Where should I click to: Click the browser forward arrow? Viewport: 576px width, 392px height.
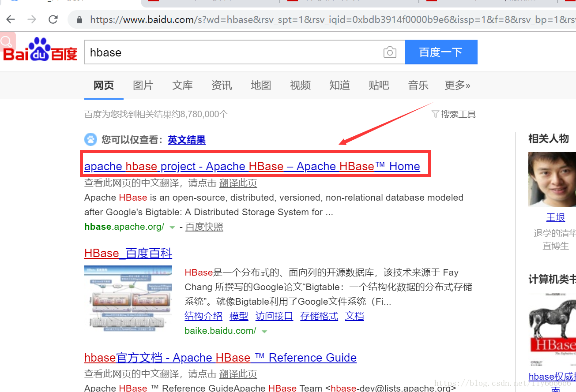32,19
